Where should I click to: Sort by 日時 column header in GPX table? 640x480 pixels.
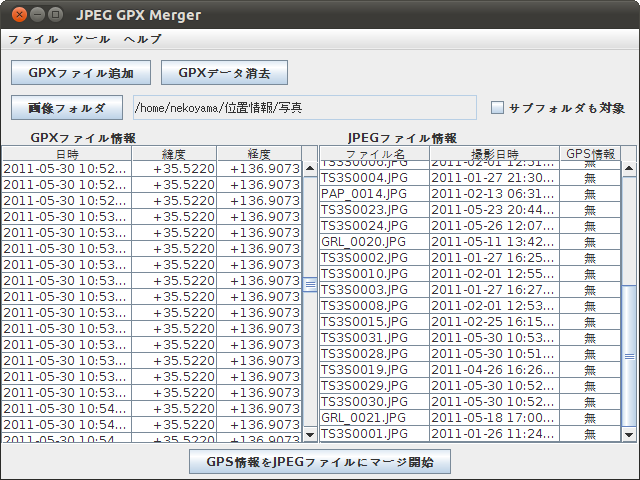tap(67, 154)
